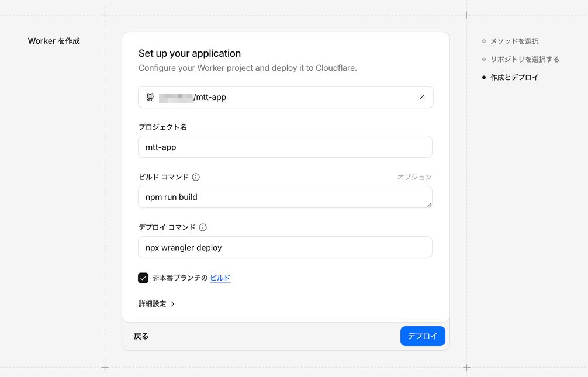Image resolution: width=588 pixels, height=377 pixels.
Task: Expand 詳細設定 section
Action: [153, 304]
